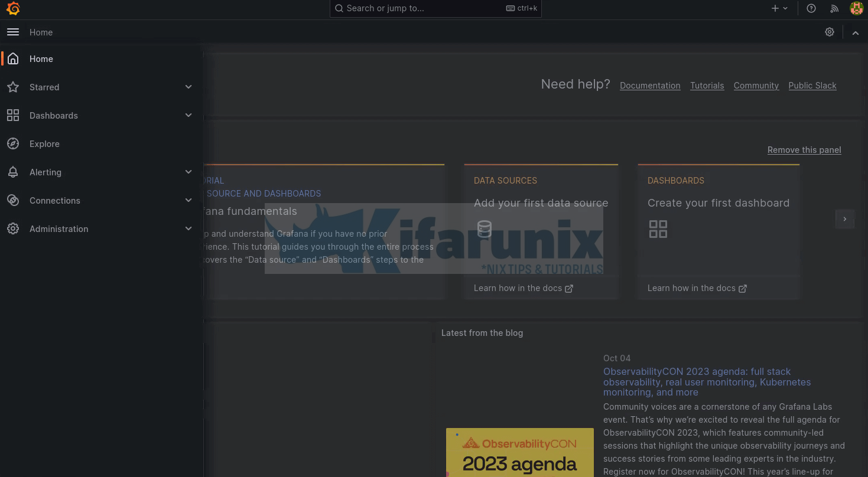Click Remove this panel link
Screen dimensions: 868x477
804,150
